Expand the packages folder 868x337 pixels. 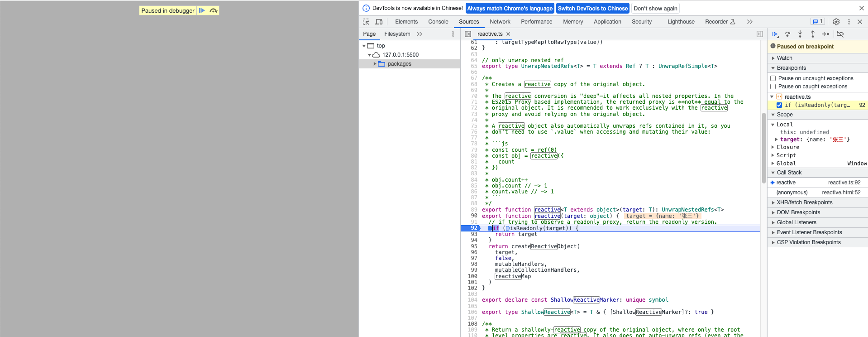pos(375,64)
